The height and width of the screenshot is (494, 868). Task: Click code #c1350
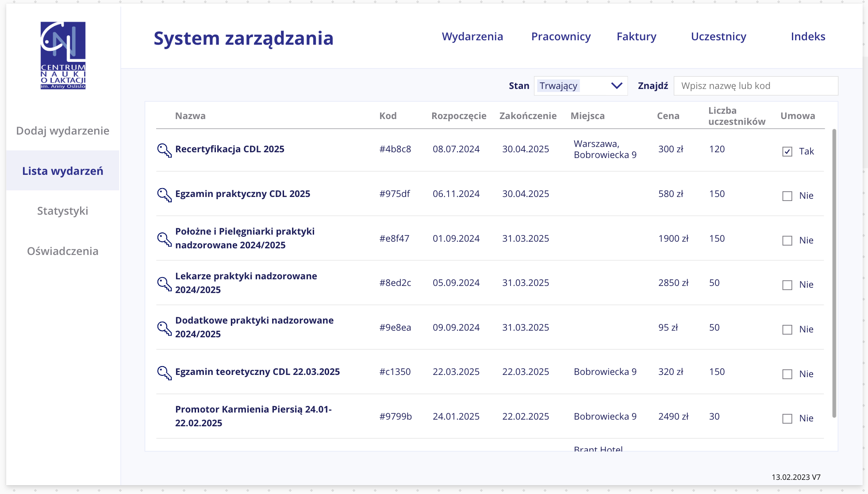click(395, 372)
